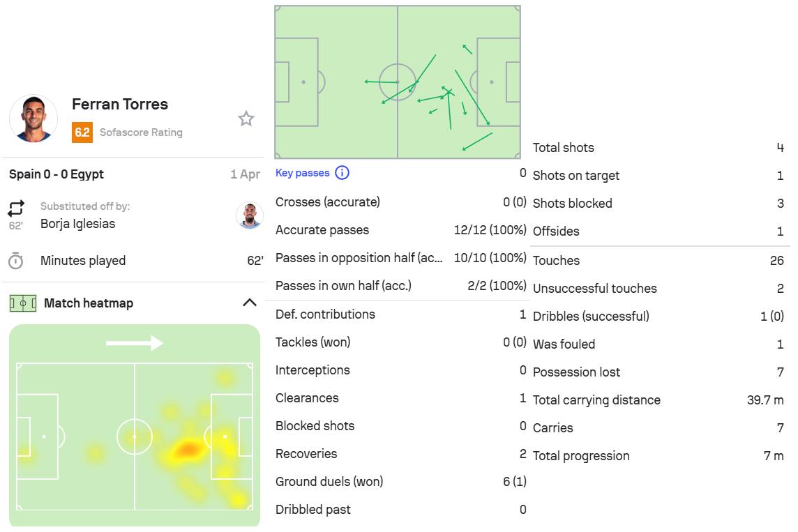
Task: Click the favorite star icon
Action: 246,119
